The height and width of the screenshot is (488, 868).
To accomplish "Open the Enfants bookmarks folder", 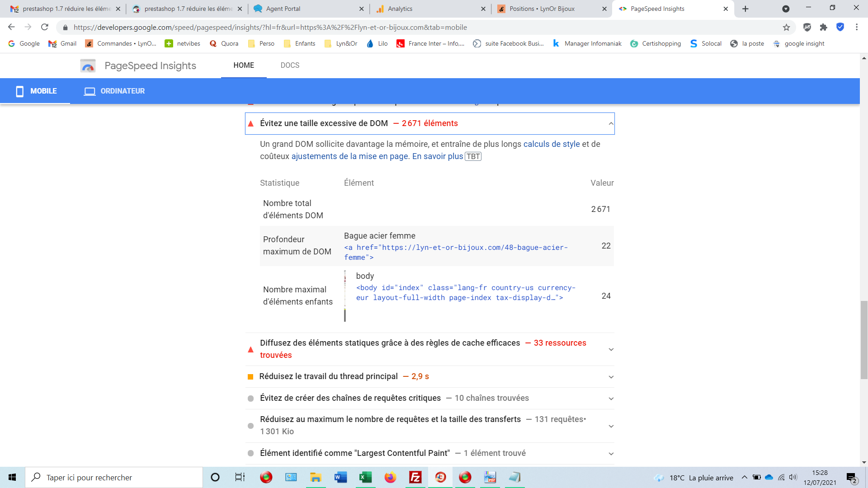I will pos(299,43).
